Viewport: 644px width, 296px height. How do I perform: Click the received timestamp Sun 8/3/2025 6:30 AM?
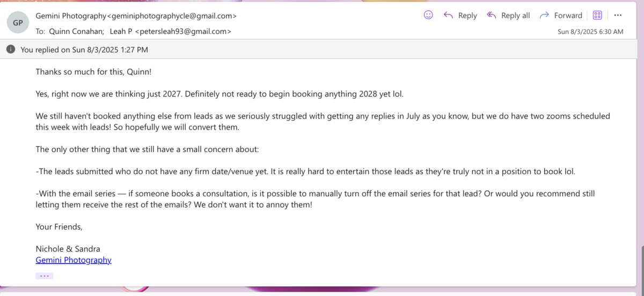click(590, 32)
